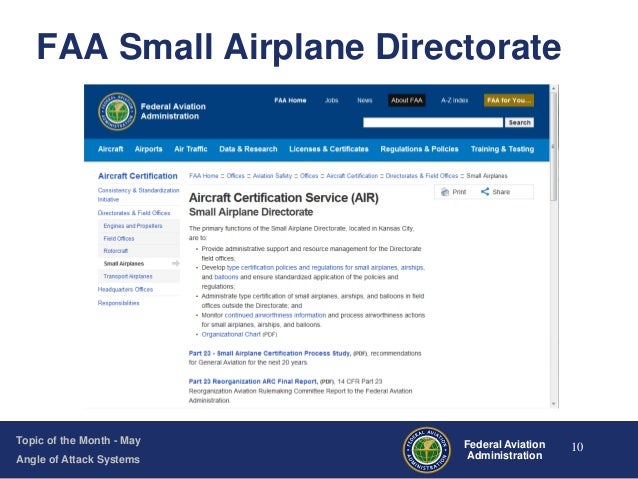Screen dimensions: 638x479
Task: Open the Aircraft main menu item
Action: click(x=111, y=149)
